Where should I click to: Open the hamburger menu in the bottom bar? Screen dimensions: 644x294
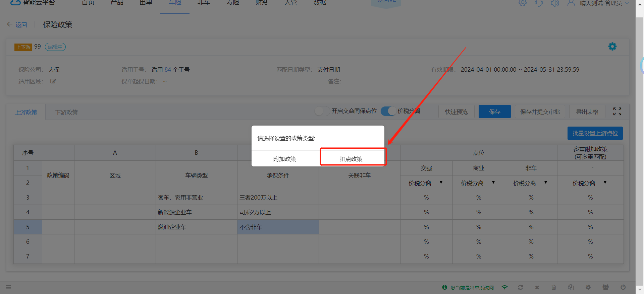click(9, 287)
